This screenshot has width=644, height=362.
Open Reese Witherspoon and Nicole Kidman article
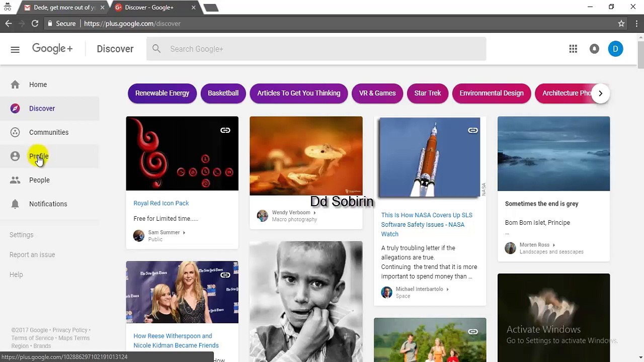coord(176,340)
